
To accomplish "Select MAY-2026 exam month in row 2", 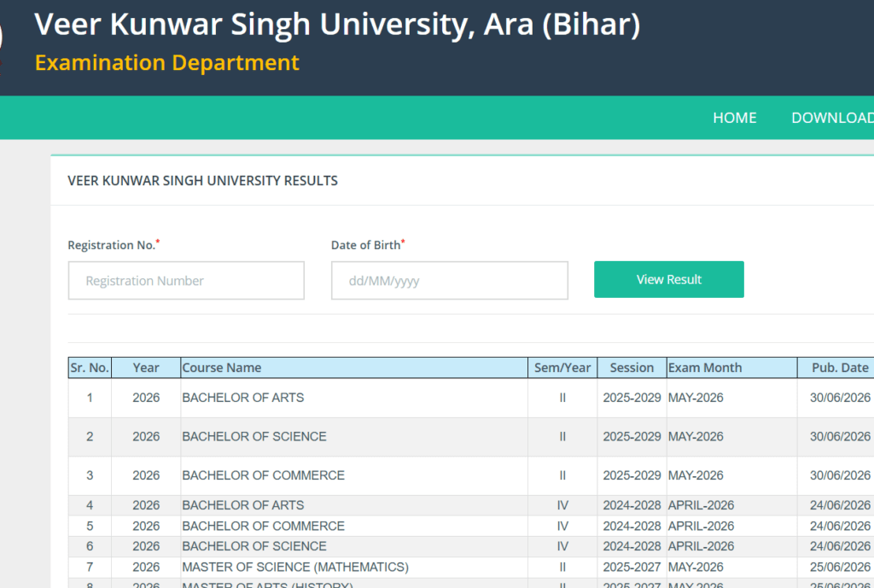I will [696, 436].
